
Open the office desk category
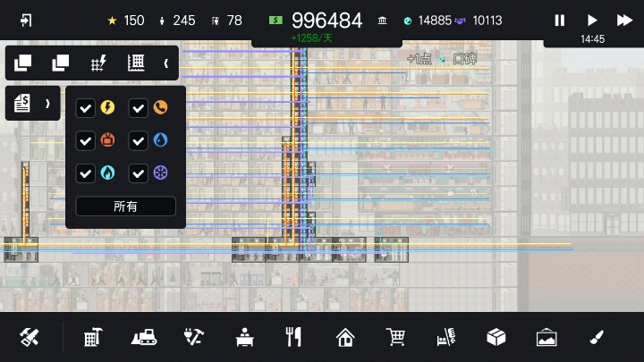pyautogui.click(x=243, y=337)
